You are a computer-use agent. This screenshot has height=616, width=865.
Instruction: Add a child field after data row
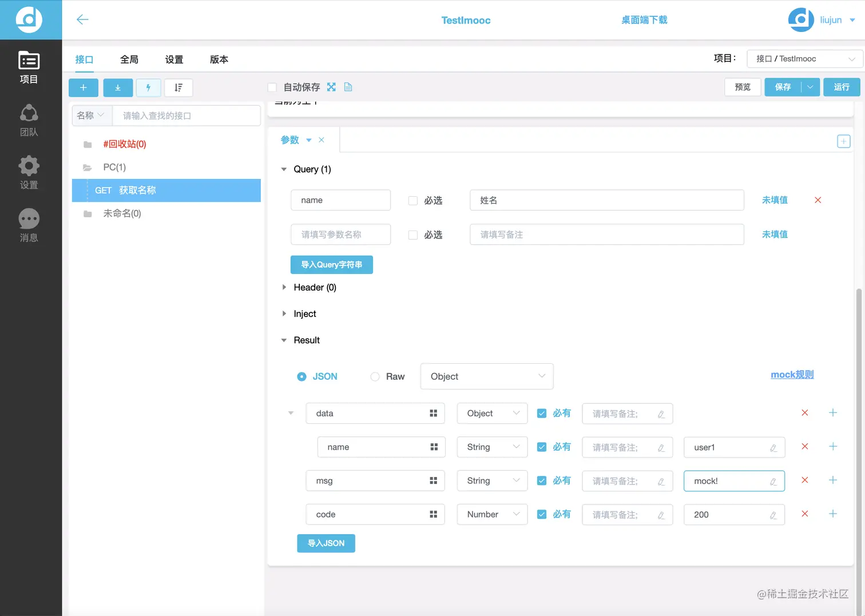click(833, 413)
